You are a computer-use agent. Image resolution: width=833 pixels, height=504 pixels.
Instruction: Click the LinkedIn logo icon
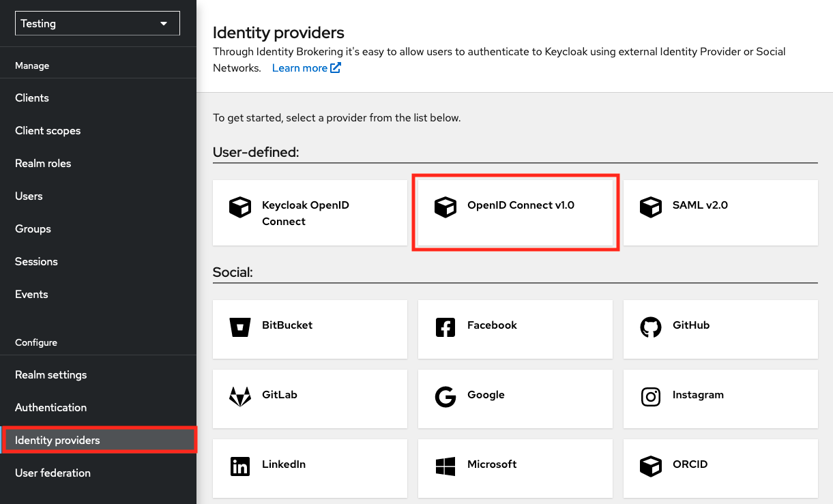tap(240, 466)
